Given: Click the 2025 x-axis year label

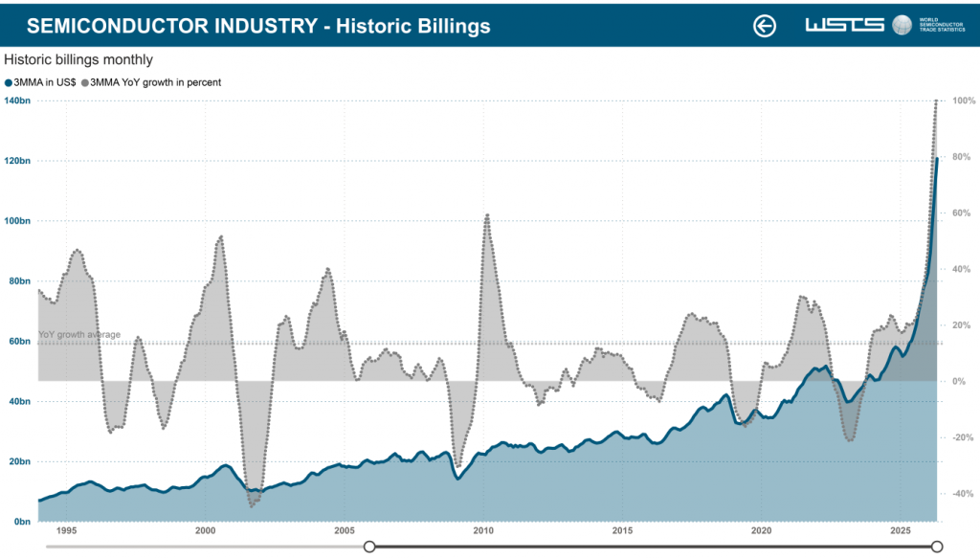Looking at the screenshot, I should tap(900, 531).
